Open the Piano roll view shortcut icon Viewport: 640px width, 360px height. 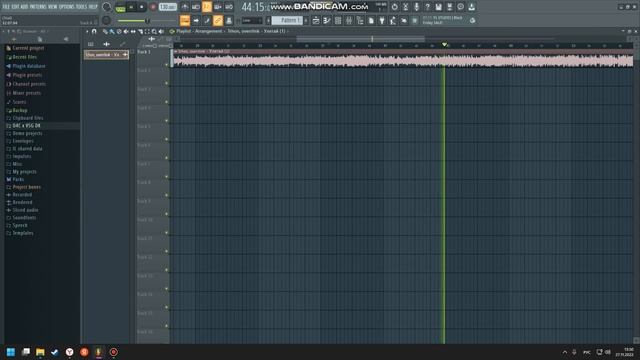(327, 20)
